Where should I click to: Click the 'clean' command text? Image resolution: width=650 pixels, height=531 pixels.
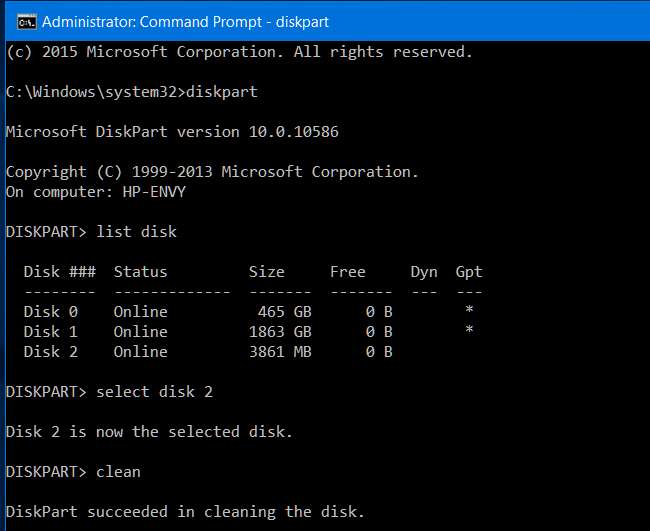pyautogui.click(x=118, y=471)
